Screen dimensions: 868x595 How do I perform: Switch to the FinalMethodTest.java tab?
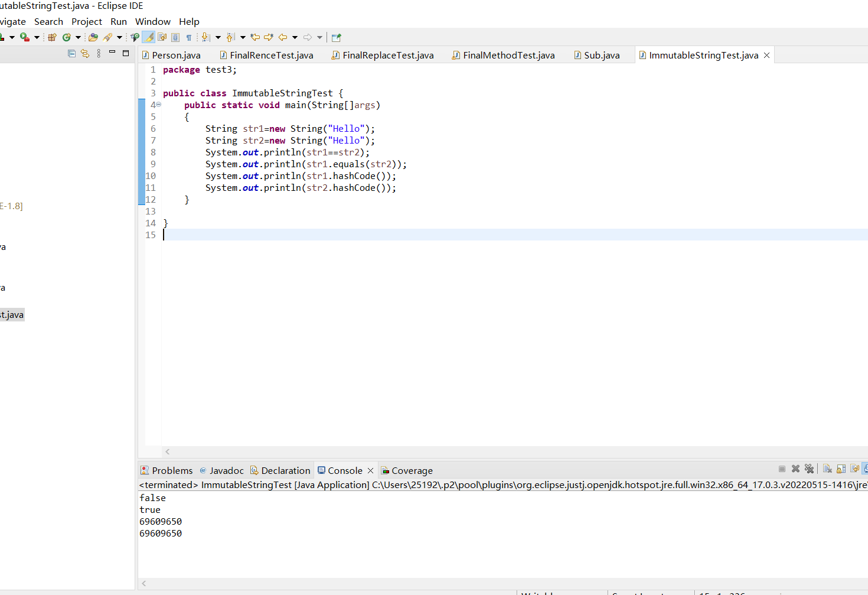tap(508, 55)
